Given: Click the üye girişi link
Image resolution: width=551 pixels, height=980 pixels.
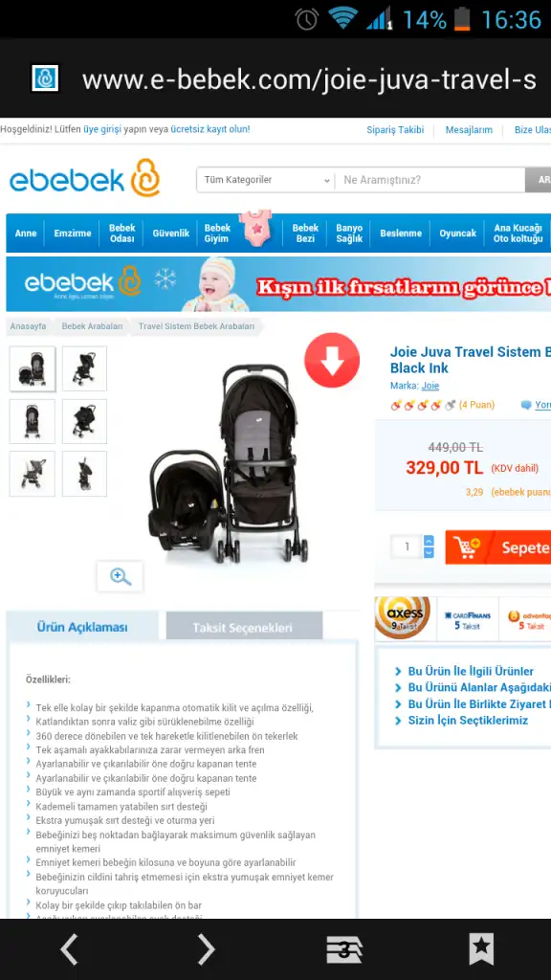Looking at the screenshot, I should click(101, 129).
